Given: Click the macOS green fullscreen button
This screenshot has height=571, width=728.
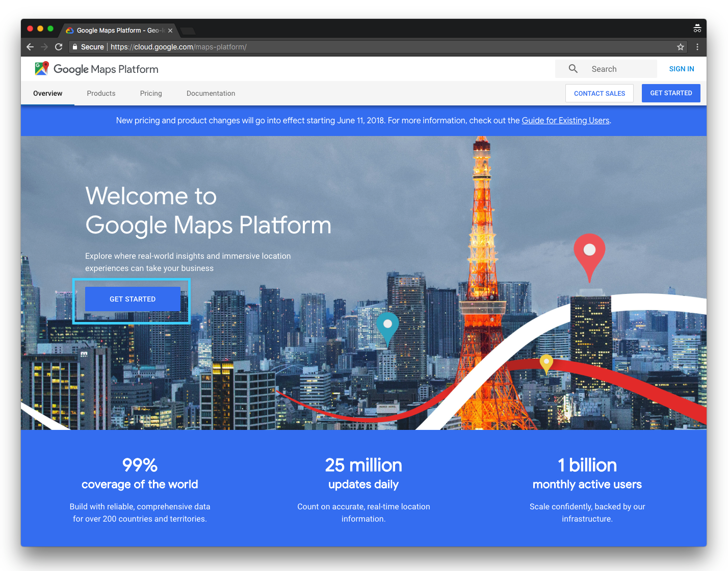Looking at the screenshot, I should click(50, 29).
